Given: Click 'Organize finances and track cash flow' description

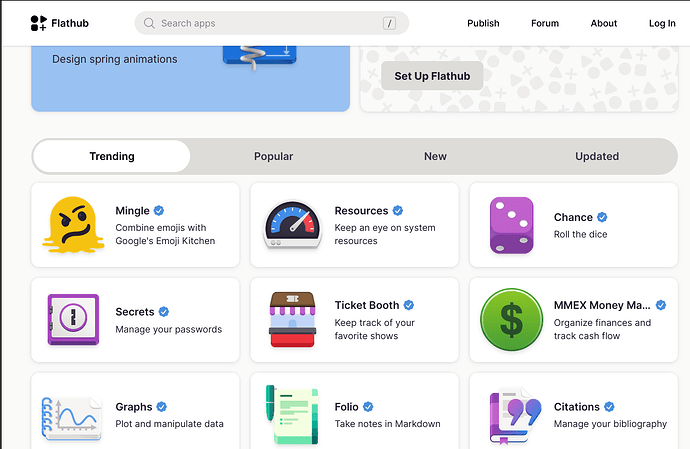Looking at the screenshot, I should 602,329.
